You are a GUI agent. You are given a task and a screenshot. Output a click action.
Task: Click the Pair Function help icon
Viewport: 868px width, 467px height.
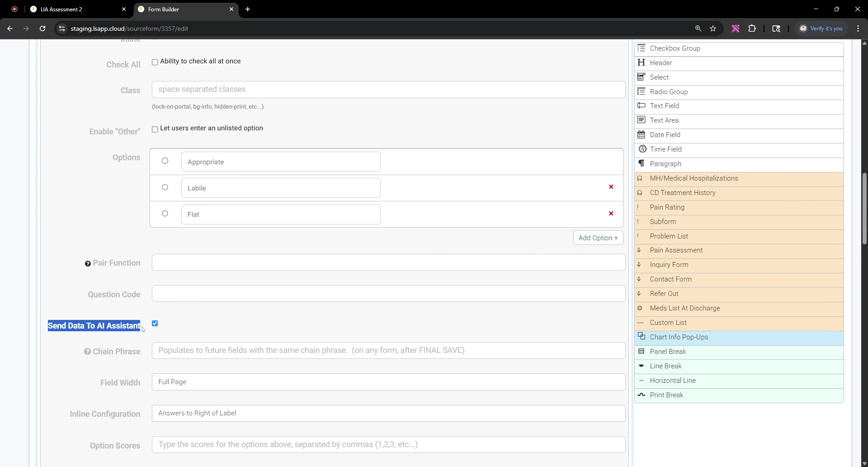(x=88, y=264)
